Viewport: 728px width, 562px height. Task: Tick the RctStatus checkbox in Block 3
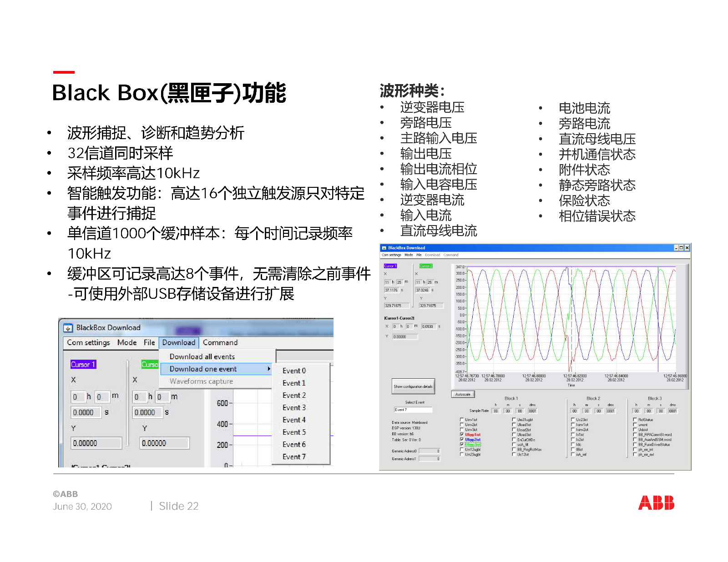[635, 420]
